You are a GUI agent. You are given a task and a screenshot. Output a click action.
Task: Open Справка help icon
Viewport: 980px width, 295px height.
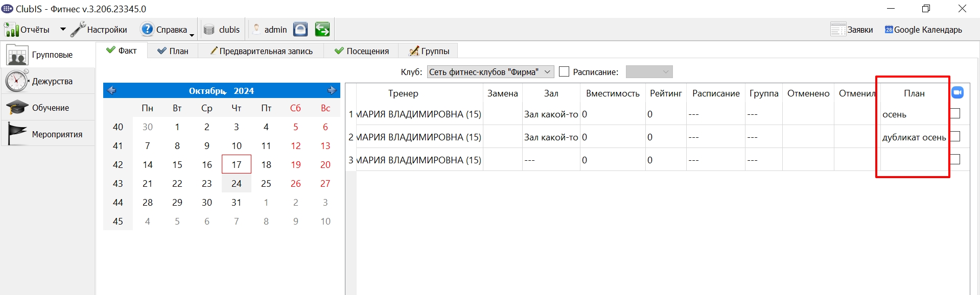click(147, 29)
